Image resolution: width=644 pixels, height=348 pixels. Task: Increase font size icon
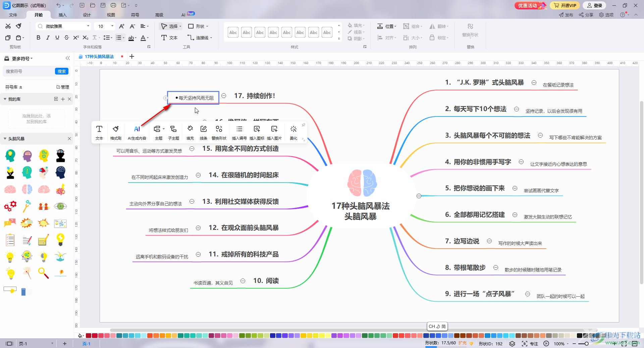[x=122, y=26]
